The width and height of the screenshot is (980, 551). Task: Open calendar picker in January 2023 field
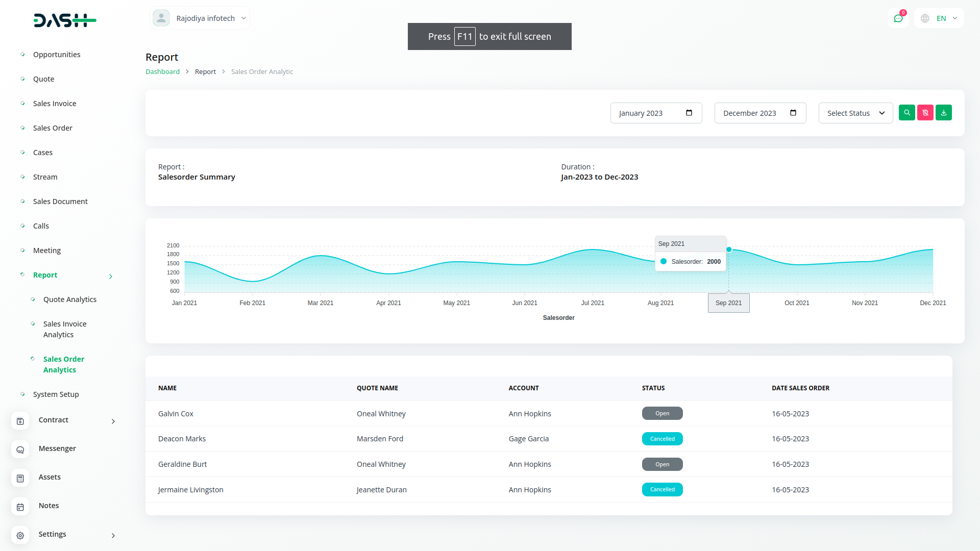(689, 113)
